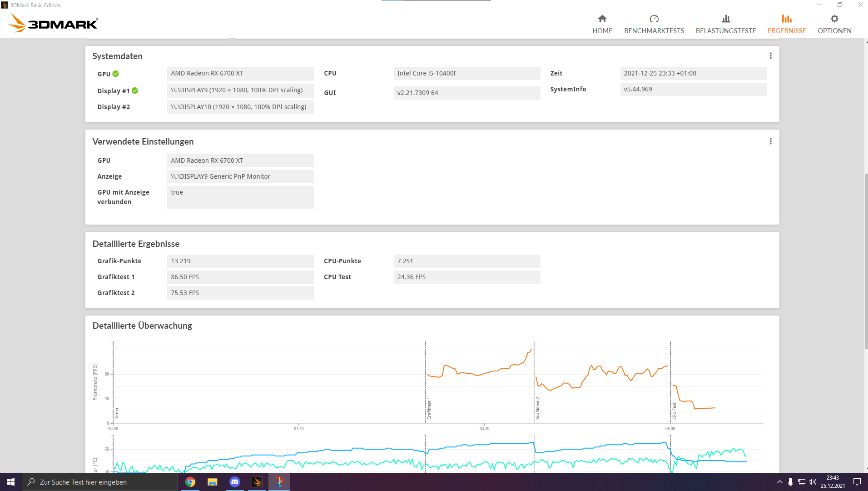Click the Grafiktest 1 marker in the chart

coord(429,408)
